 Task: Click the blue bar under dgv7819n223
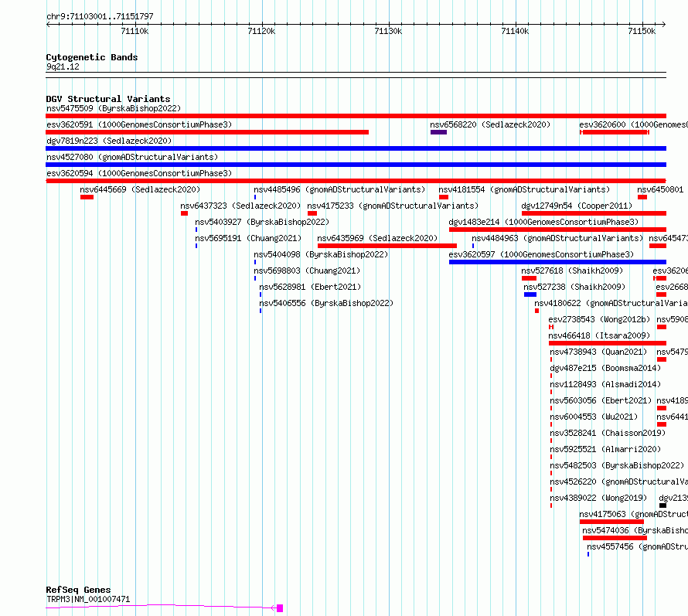tap(356, 148)
